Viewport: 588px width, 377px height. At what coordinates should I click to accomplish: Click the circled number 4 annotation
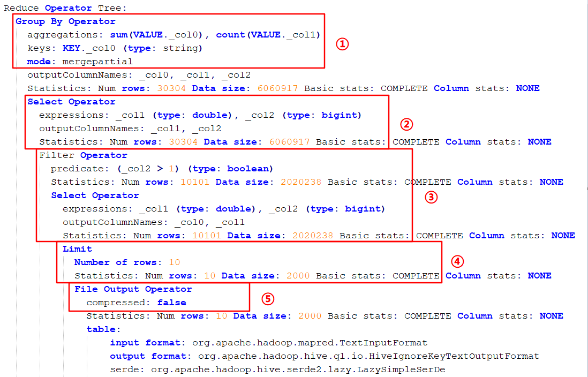(456, 261)
